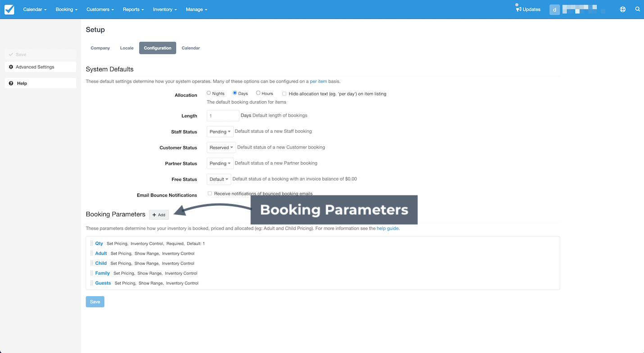Open the support lifebuoy icon
644x353 pixels.
[x=623, y=9]
